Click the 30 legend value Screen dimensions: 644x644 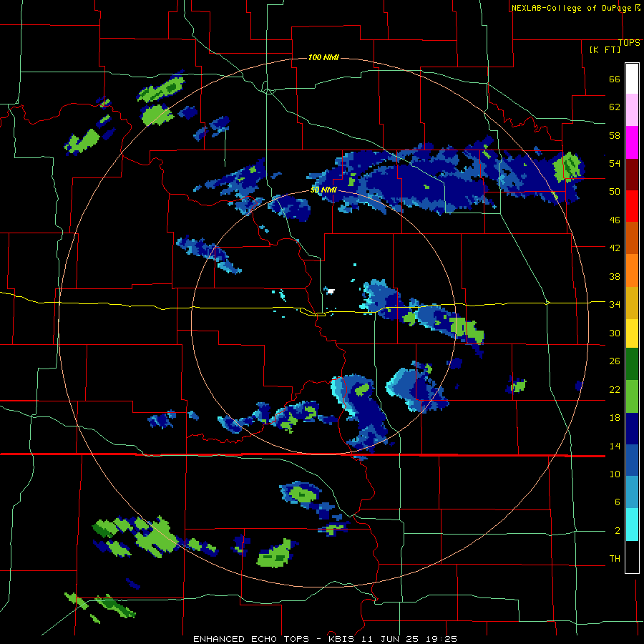point(615,333)
